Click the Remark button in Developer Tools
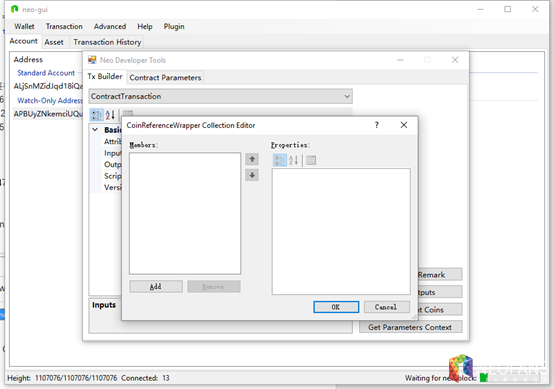The width and height of the screenshot is (554, 389). click(x=440, y=275)
